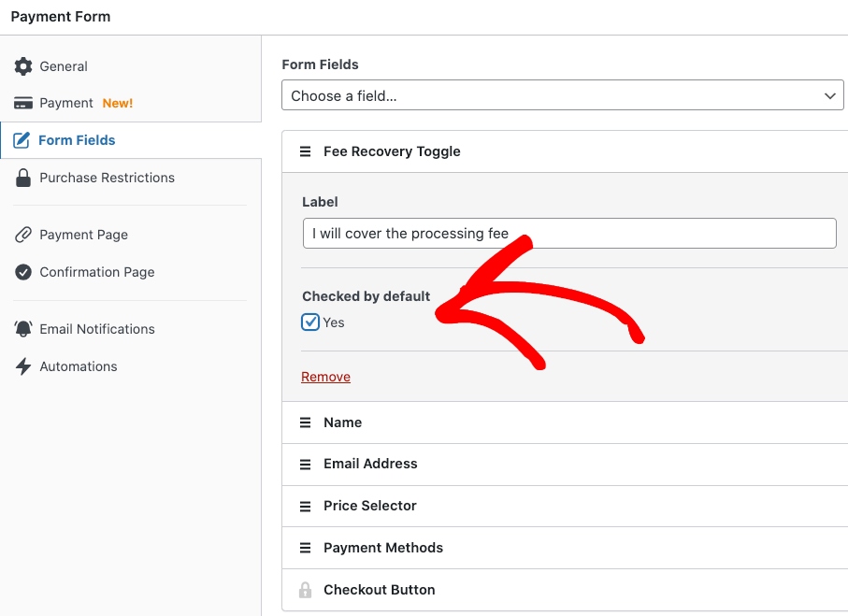Switch to the Purchase Restrictions tab
This screenshot has width=848, height=616.
pos(107,178)
